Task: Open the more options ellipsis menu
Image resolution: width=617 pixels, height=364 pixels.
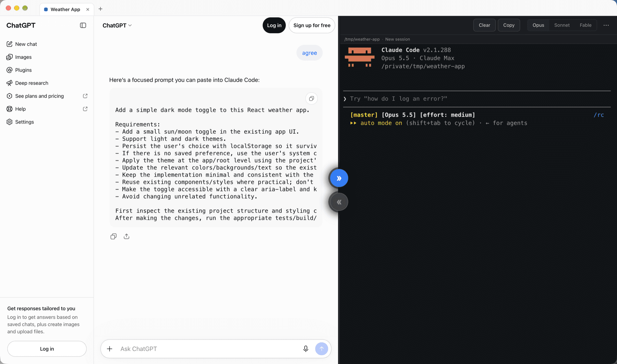Action: [x=606, y=25]
